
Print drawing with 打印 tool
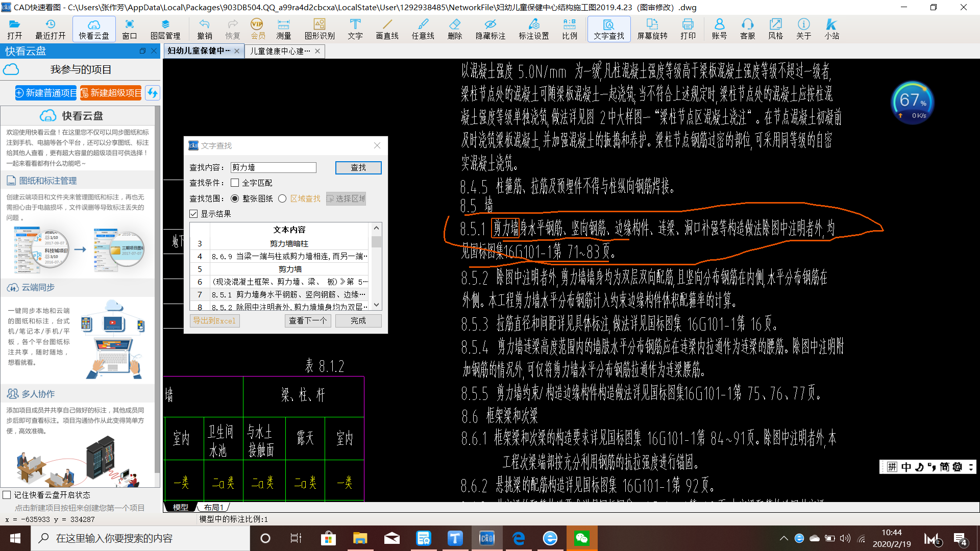click(688, 29)
